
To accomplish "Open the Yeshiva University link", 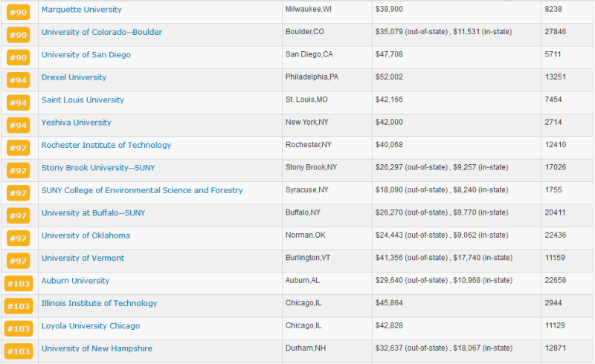I will pos(77,123).
